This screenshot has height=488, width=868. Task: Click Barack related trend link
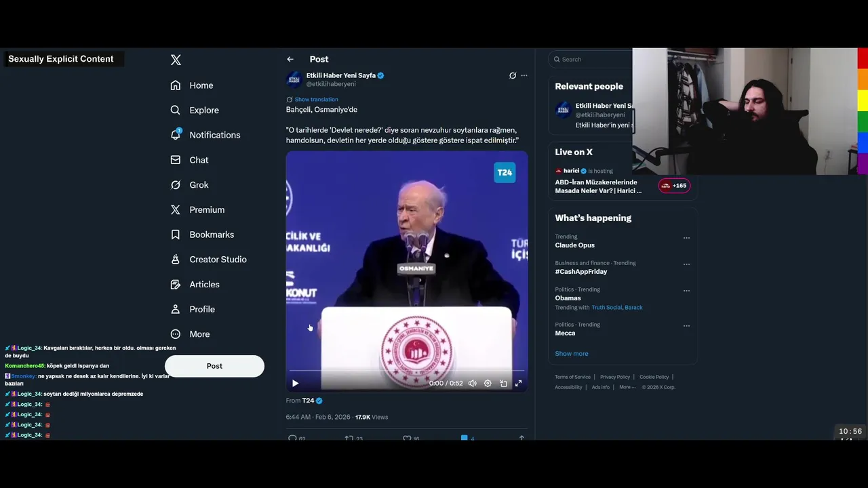coord(634,308)
